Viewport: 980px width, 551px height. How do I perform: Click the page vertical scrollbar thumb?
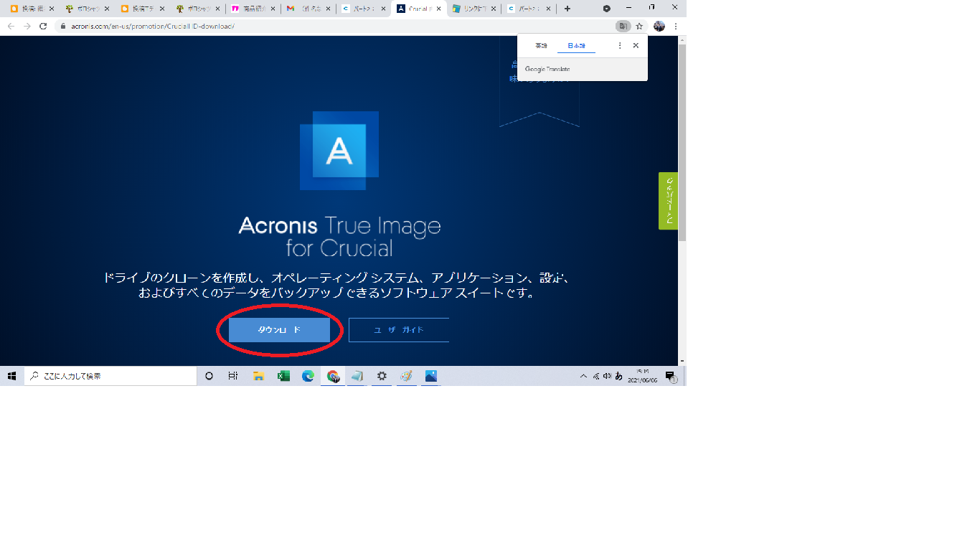[682, 142]
